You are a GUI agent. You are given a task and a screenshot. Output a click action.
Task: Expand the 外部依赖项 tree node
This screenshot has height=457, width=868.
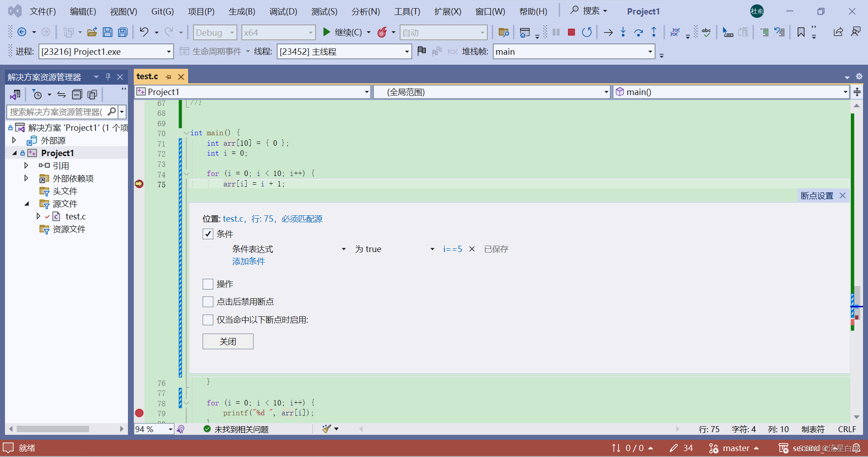[26, 178]
